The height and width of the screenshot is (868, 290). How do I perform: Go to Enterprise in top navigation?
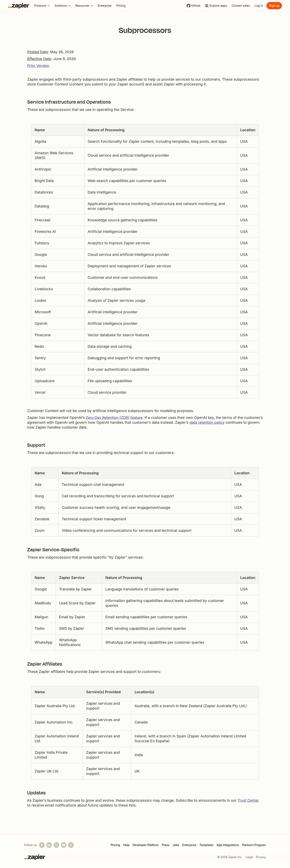point(104,6)
